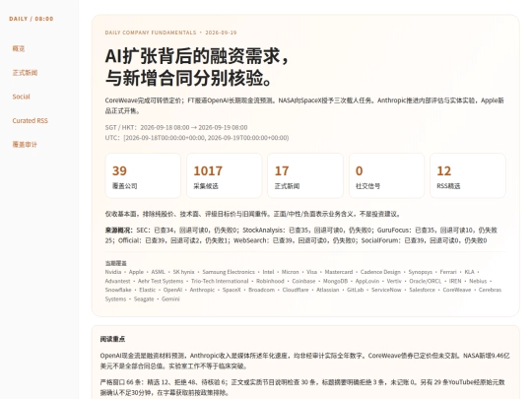
Task: Click Anthropic in the coverage list
Action: [x=202, y=290]
